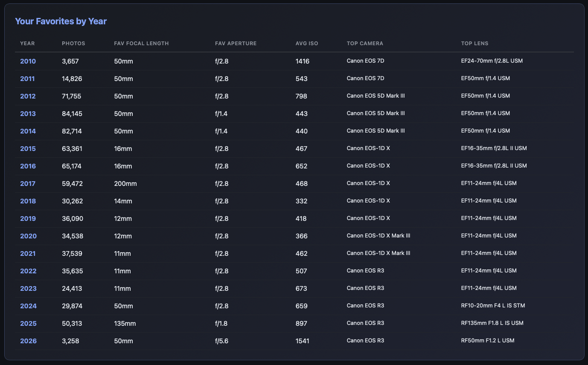Open the 2026 year link
This screenshot has width=588, height=365.
(28, 341)
